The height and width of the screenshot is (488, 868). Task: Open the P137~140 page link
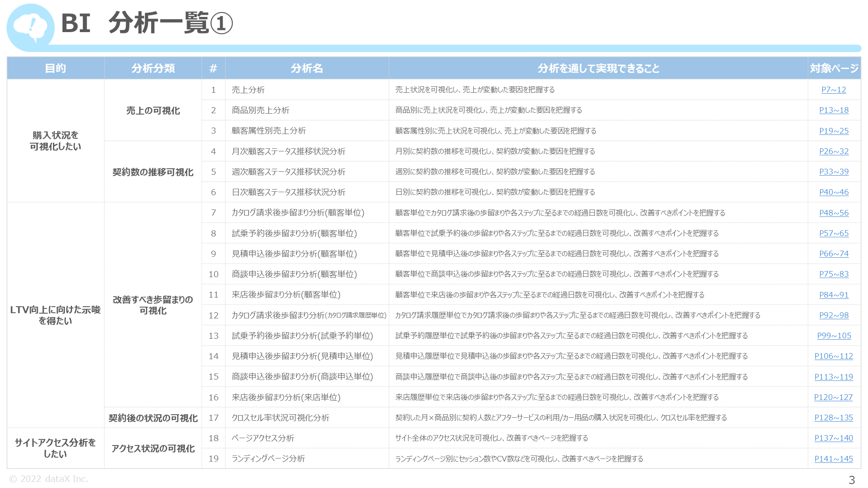834,438
